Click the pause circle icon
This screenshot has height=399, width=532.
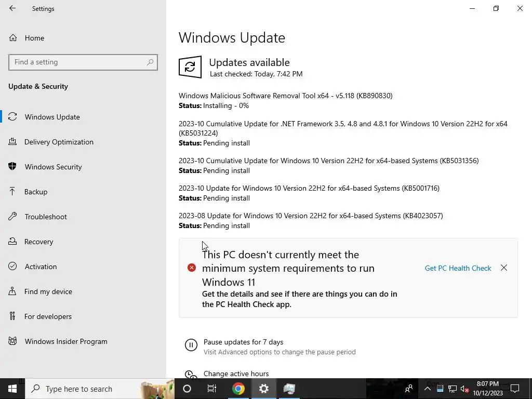(191, 345)
